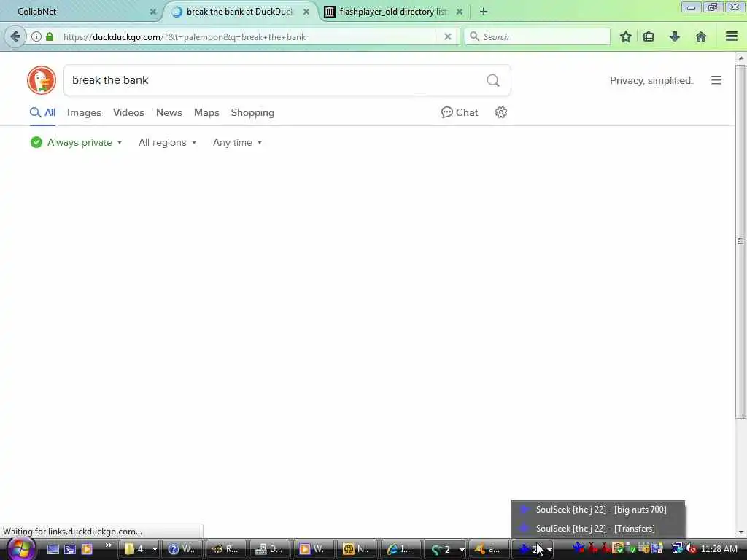Switch to Videos results
Image resolution: width=747 pixels, height=560 pixels.
pyautogui.click(x=128, y=112)
